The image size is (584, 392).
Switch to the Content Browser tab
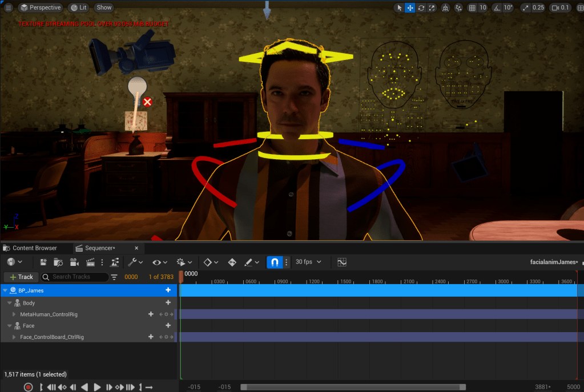click(x=35, y=248)
